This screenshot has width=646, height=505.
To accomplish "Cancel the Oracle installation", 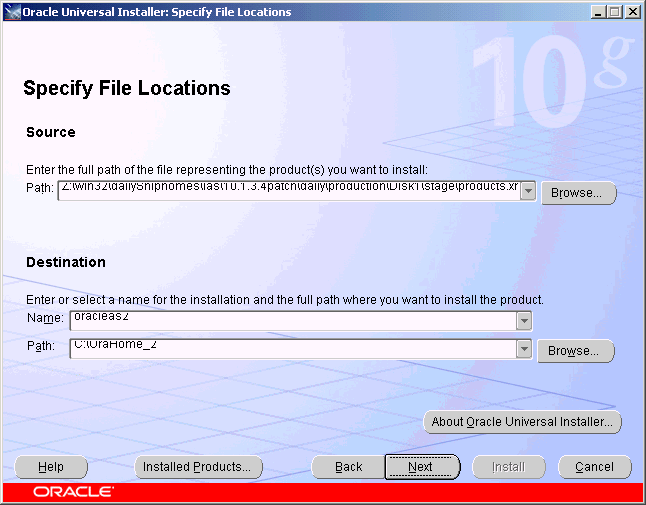I will pyautogui.click(x=595, y=467).
